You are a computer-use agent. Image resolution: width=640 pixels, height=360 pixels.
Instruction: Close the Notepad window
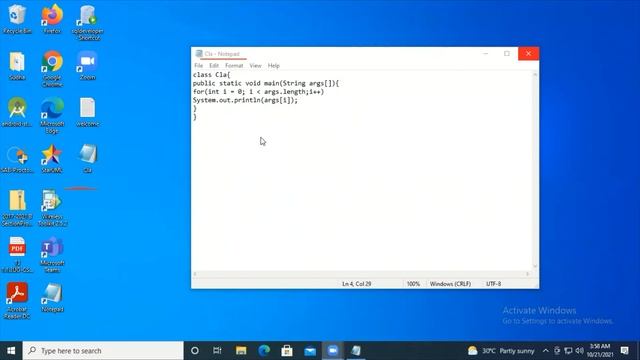(x=528, y=53)
